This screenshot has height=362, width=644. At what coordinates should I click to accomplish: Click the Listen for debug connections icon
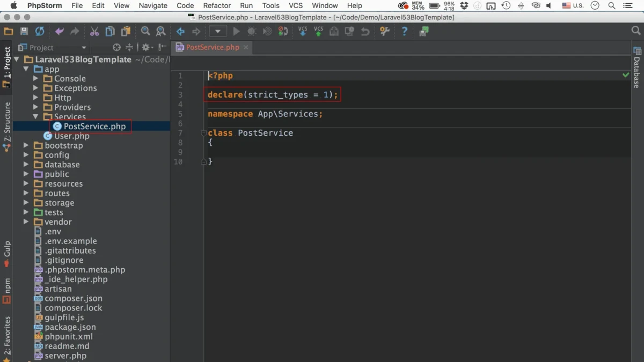(x=282, y=32)
